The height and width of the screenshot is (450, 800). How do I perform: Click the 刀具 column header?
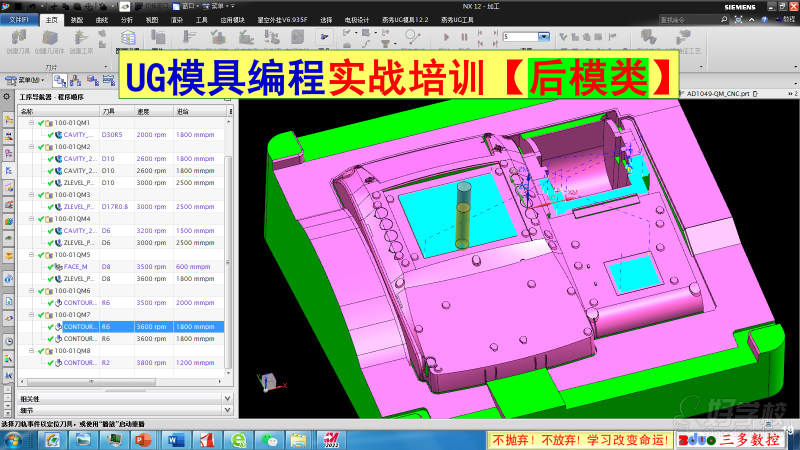click(112, 111)
